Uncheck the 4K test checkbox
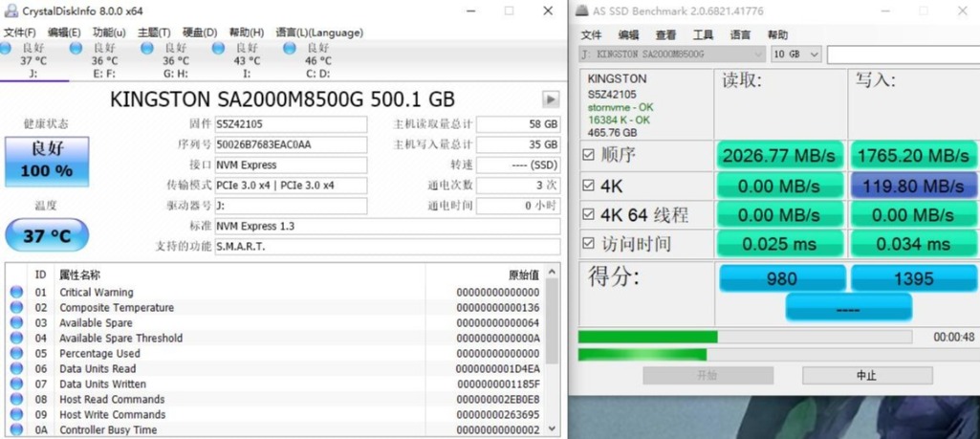 pyautogui.click(x=588, y=186)
